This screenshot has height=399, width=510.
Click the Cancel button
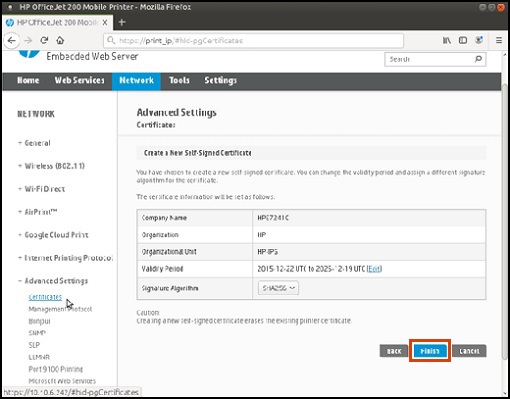click(x=469, y=351)
